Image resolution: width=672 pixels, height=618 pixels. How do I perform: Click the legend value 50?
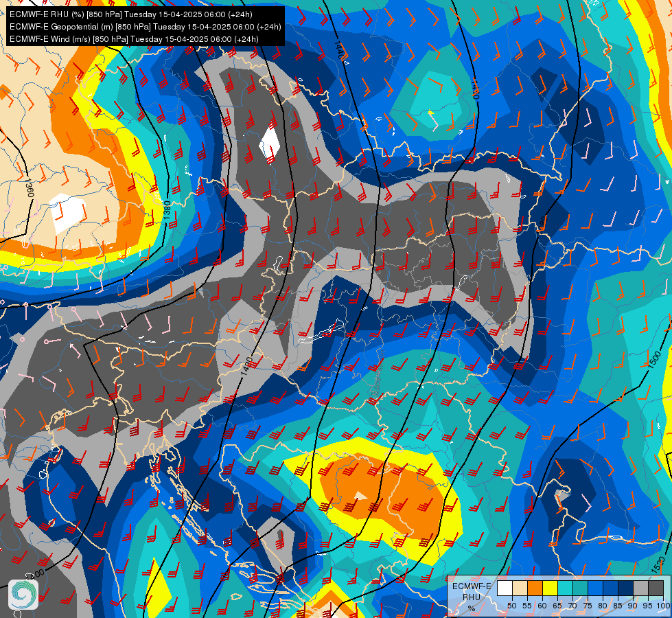pos(512,606)
